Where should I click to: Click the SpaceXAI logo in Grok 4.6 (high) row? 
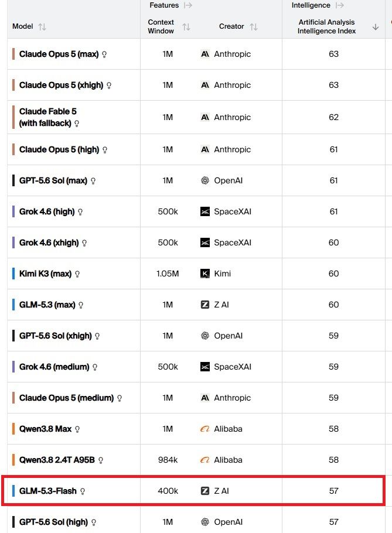tap(205, 211)
